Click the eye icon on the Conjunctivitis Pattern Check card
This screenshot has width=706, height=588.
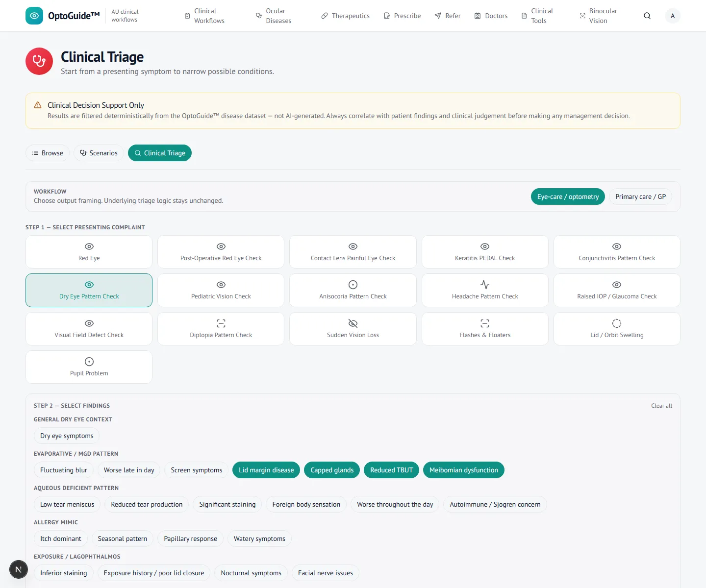click(x=617, y=246)
